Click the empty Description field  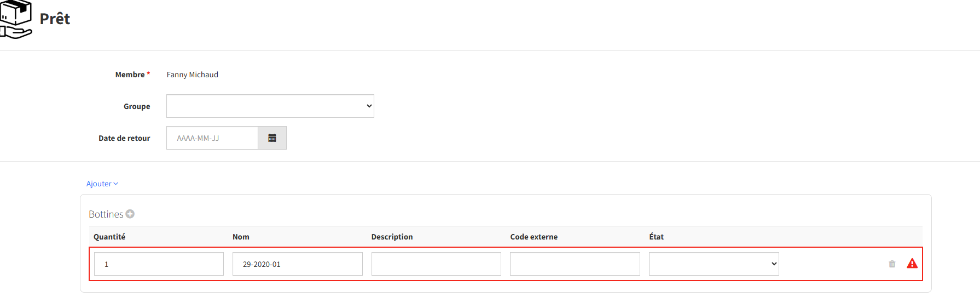click(436, 264)
